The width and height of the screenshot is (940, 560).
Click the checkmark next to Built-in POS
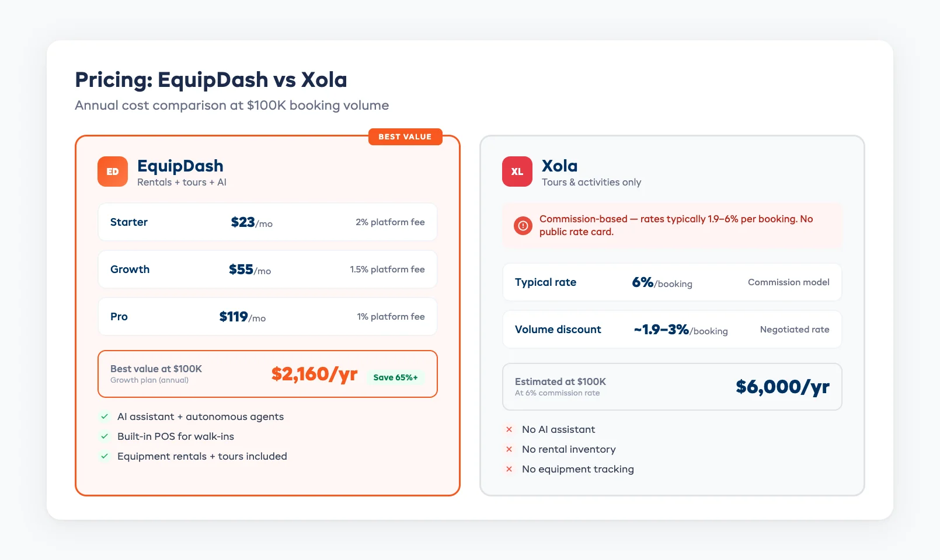105,436
